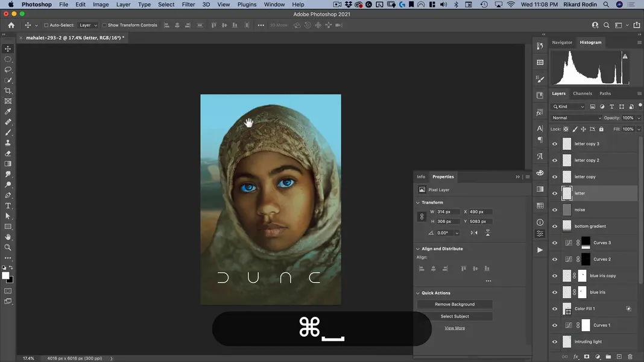Viewport: 644px width, 362px height.
Task: Open the Normal blend mode dropdown
Action: pos(576,118)
